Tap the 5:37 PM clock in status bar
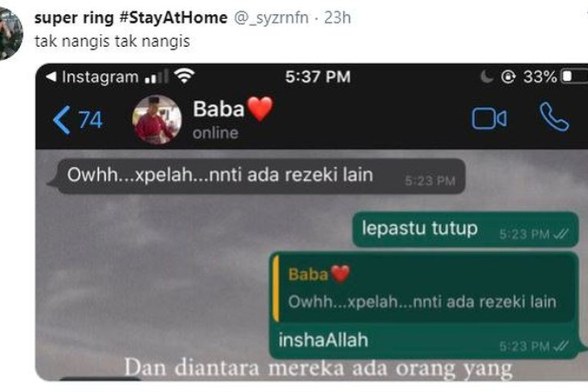This screenshot has width=588, height=392. (317, 77)
